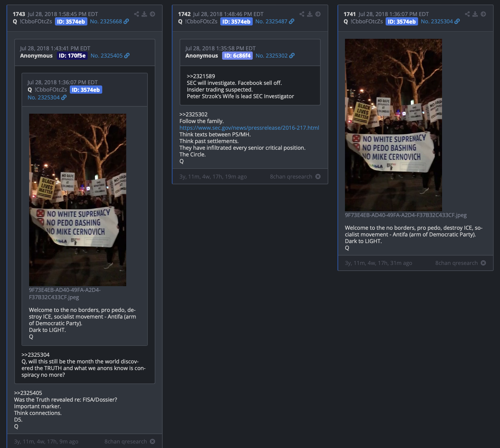Click timestamp Jul 28, 2018 1:58:45 PM EDT
The height and width of the screenshot is (448, 500).
[63, 14]
